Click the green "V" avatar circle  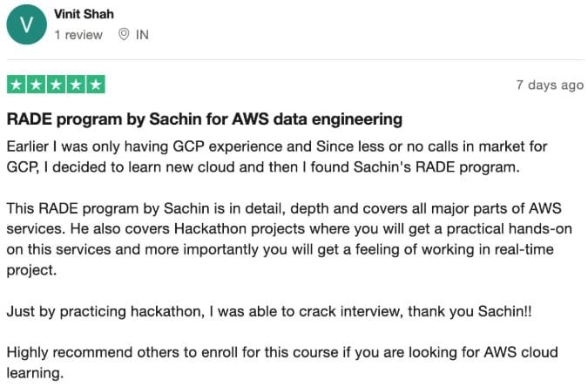point(27,25)
